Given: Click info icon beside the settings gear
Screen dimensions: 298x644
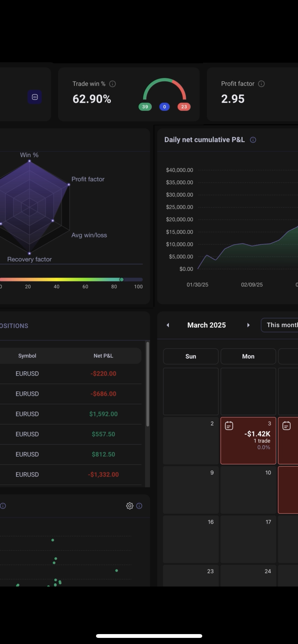Looking at the screenshot, I should [x=139, y=506].
